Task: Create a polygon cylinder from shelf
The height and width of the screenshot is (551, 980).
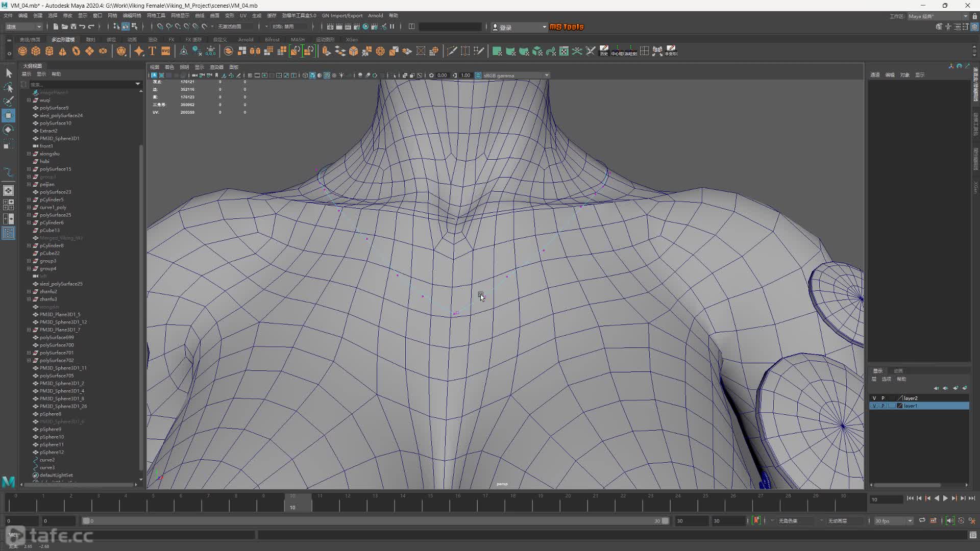Action: pos(49,51)
